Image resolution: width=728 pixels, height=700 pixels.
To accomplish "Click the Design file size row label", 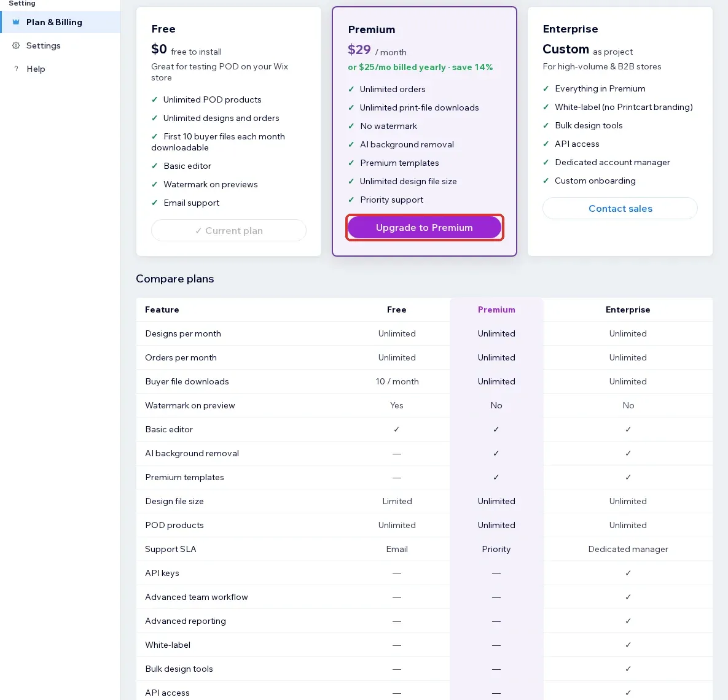I will (174, 501).
